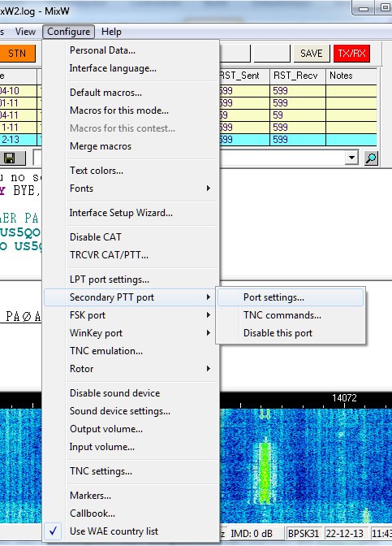Click the Notes column header
392x546 pixels.
pyautogui.click(x=351, y=76)
